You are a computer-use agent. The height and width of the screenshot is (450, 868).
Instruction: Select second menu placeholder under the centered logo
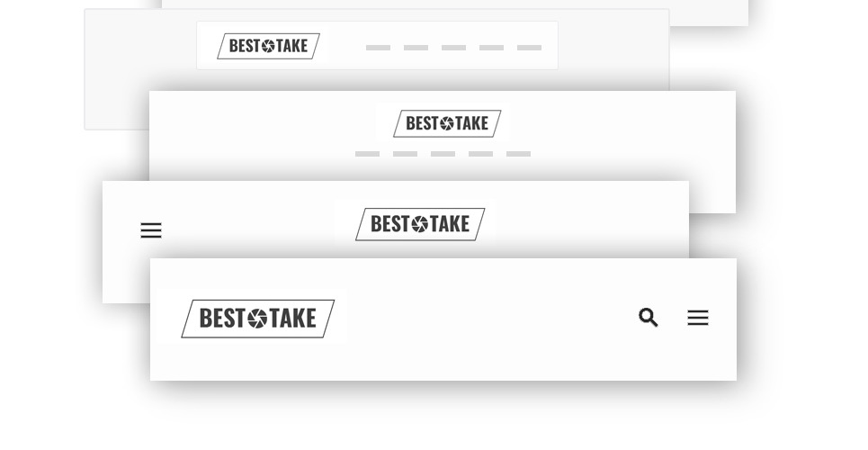click(405, 154)
